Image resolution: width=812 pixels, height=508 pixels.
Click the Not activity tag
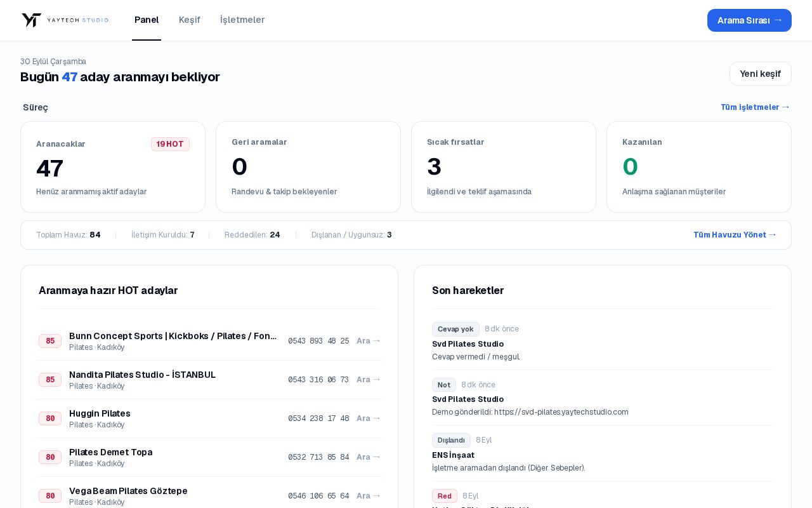[444, 385]
